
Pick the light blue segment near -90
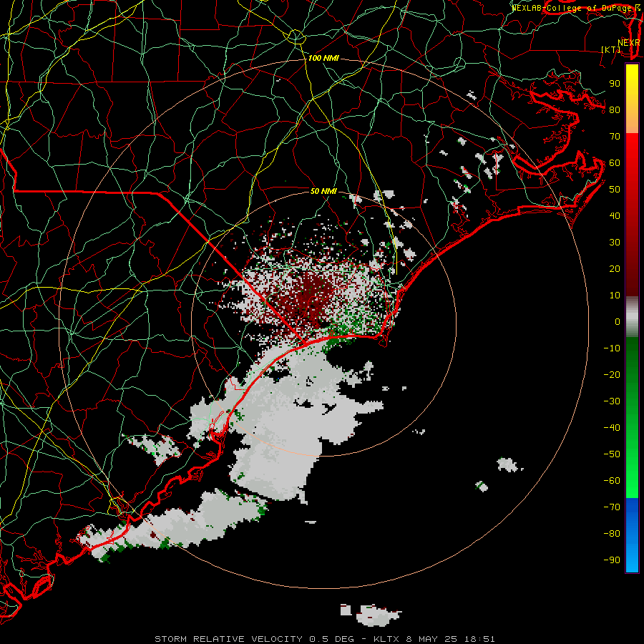[x=632, y=559]
